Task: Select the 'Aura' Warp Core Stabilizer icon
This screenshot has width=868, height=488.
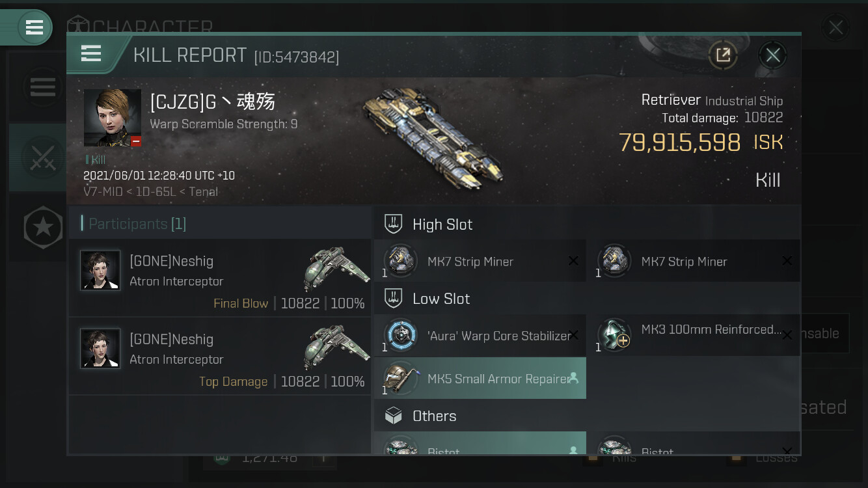Action: tap(401, 335)
